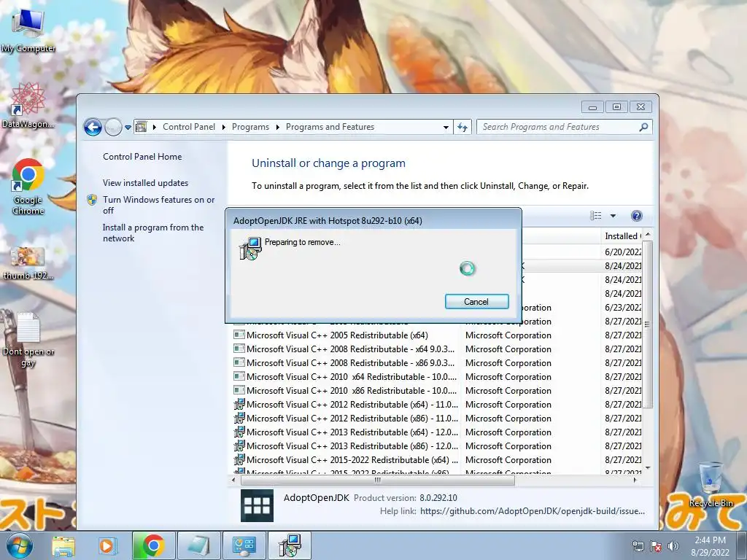Click Programs in the breadcrumb path
Screen dimensions: 747x560
click(x=250, y=127)
